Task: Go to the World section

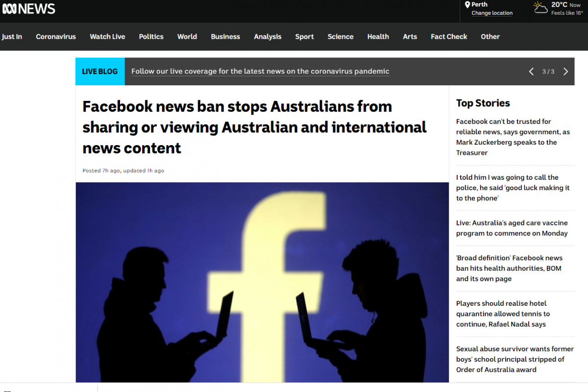Action: (187, 37)
